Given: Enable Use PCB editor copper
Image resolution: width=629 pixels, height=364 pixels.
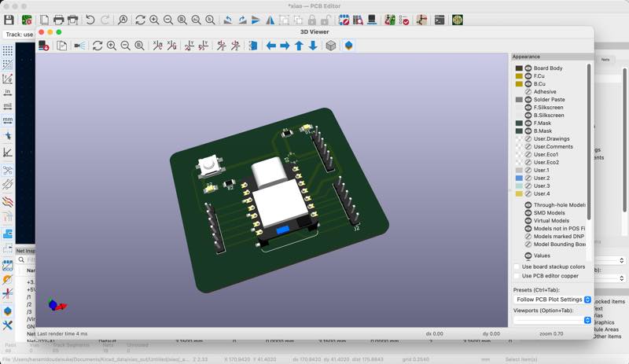Looking at the screenshot, I should click(517, 276).
